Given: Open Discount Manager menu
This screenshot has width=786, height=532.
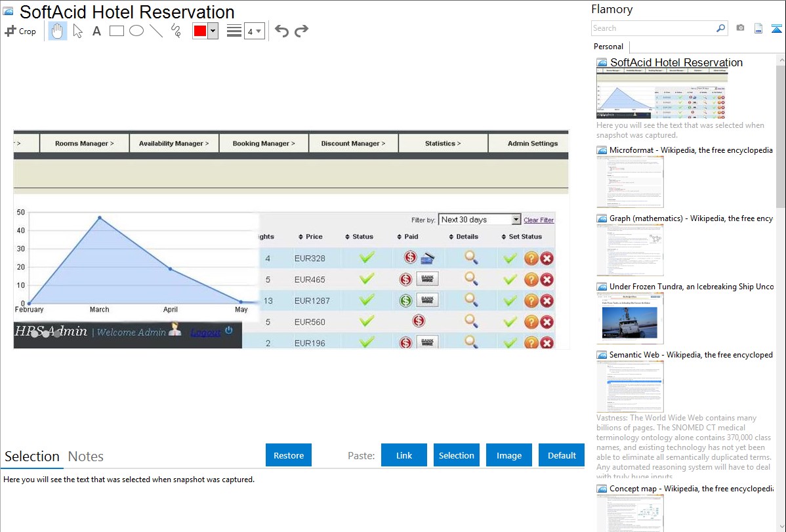Looking at the screenshot, I should [354, 144].
